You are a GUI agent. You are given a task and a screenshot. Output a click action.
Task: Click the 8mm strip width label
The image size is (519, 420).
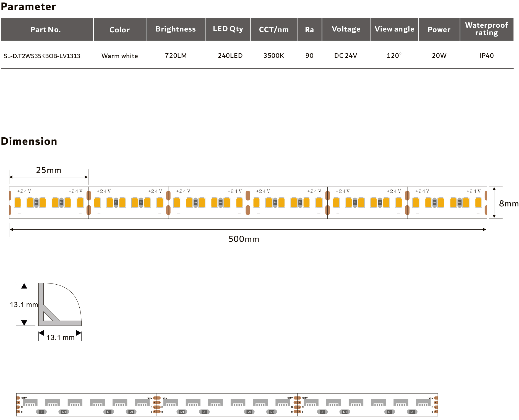[x=508, y=204]
